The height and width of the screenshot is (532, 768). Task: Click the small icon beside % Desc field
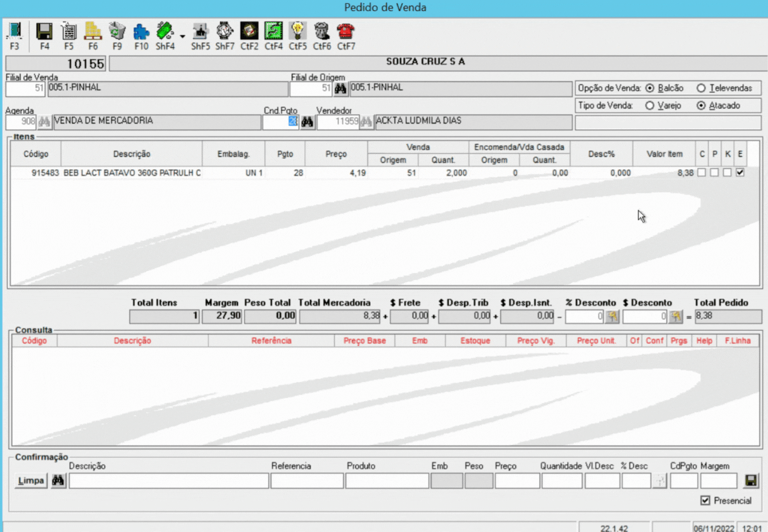[660, 480]
